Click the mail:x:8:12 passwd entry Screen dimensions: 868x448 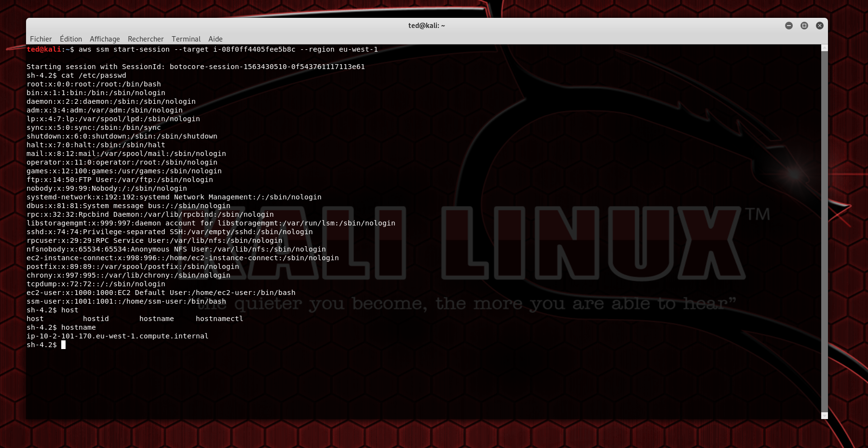(x=126, y=154)
